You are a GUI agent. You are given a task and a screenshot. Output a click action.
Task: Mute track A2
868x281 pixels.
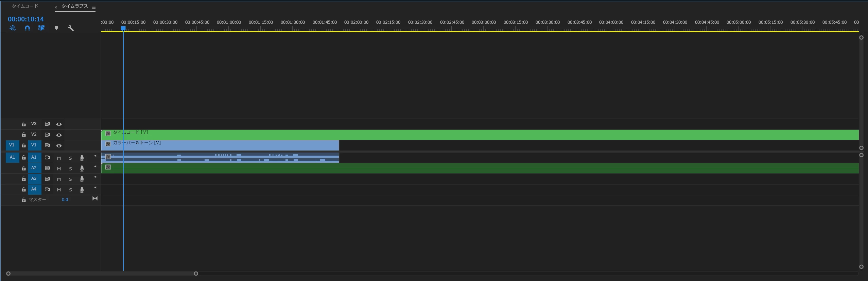pyautogui.click(x=59, y=169)
